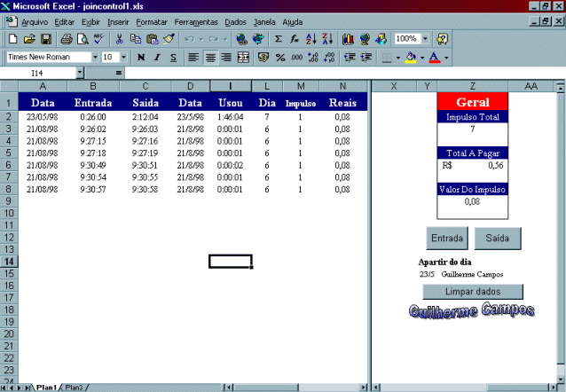
Task: Click the Font Color red A swatch
Action: pos(434,57)
